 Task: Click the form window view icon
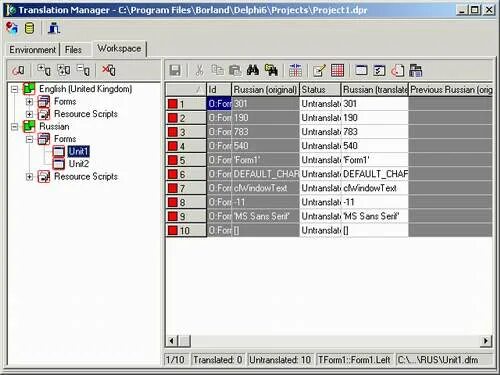pyautogui.click(x=362, y=71)
